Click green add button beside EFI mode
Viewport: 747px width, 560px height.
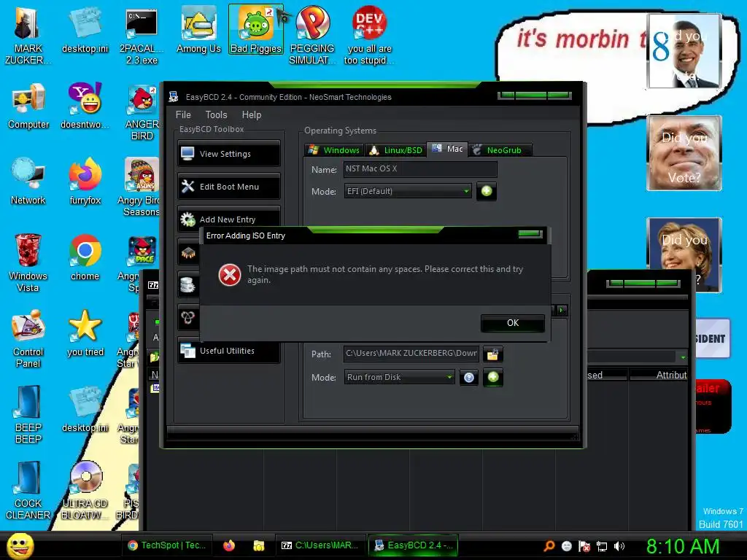tap(487, 191)
